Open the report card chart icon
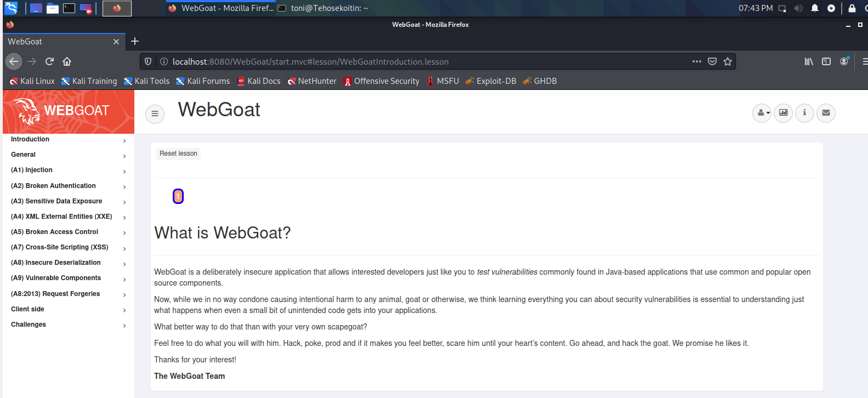868x398 pixels. [x=783, y=113]
